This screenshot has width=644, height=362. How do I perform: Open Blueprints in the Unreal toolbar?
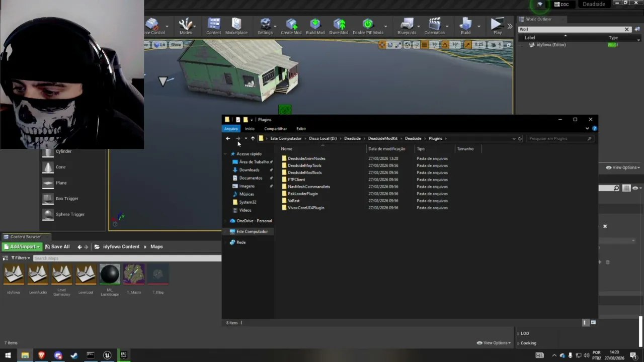[x=407, y=26]
